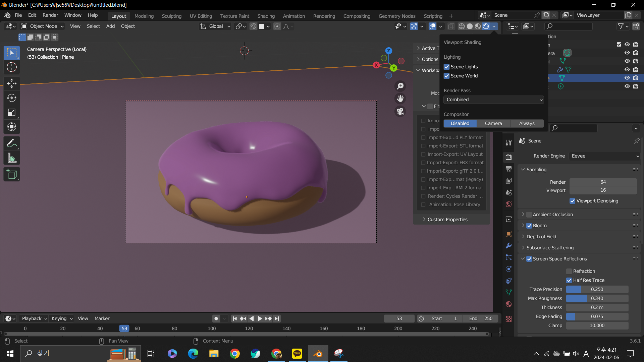Toggle camera view icon in viewport

400,111
